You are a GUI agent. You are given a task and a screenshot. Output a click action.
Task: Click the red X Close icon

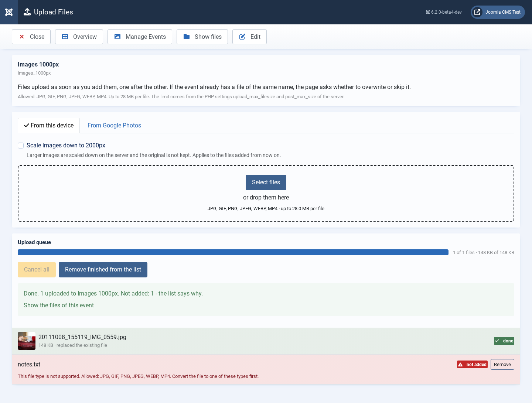pyautogui.click(x=22, y=37)
